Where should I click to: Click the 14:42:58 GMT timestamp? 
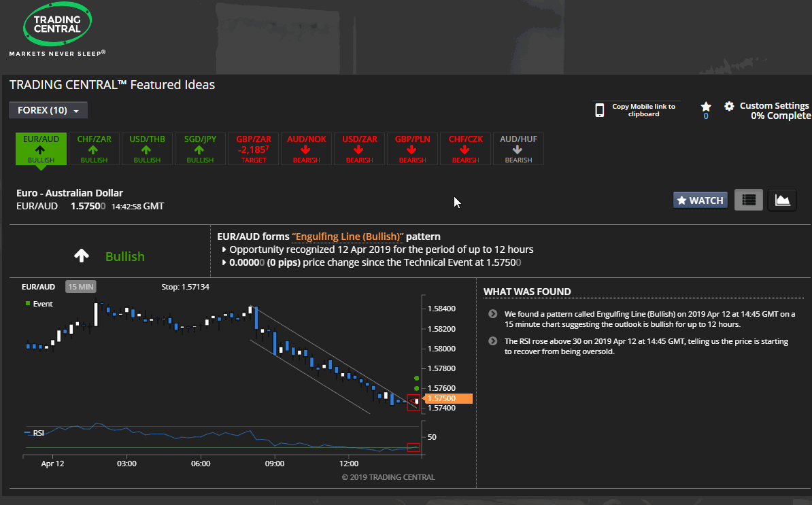(138, 206)
